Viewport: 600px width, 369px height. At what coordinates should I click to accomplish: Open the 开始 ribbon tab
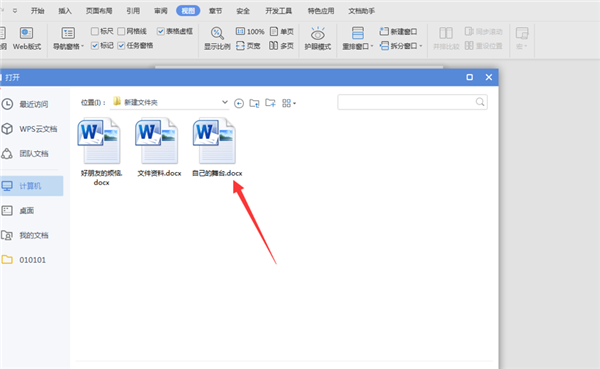click(38, 11)
